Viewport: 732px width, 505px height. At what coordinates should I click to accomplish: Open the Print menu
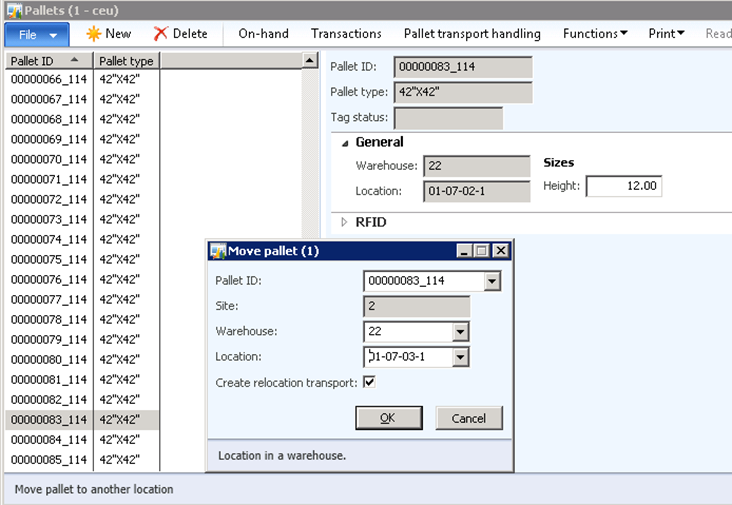click(666, 34)
